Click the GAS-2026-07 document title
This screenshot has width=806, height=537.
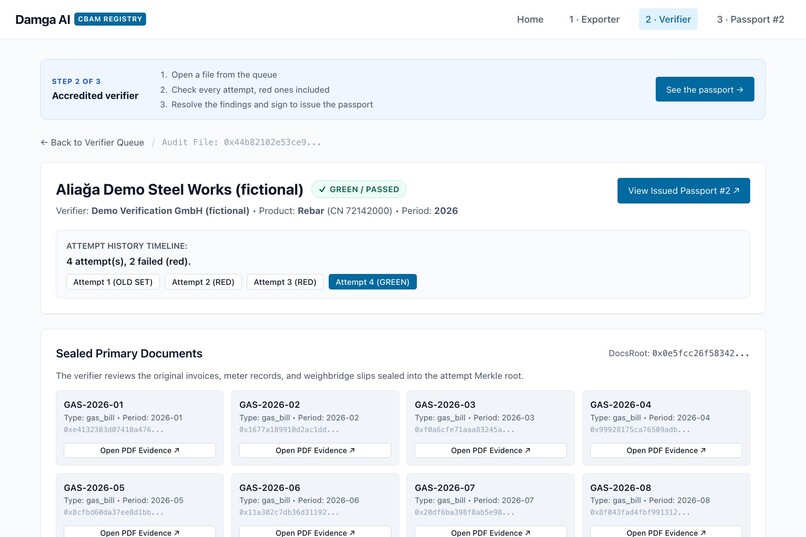point(445,488)
